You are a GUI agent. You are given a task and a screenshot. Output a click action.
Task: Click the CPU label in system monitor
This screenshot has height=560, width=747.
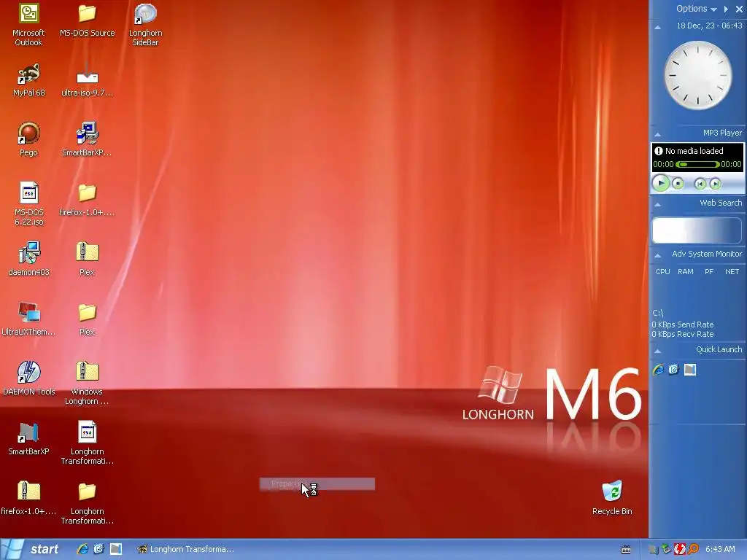[x=662, y=271]
